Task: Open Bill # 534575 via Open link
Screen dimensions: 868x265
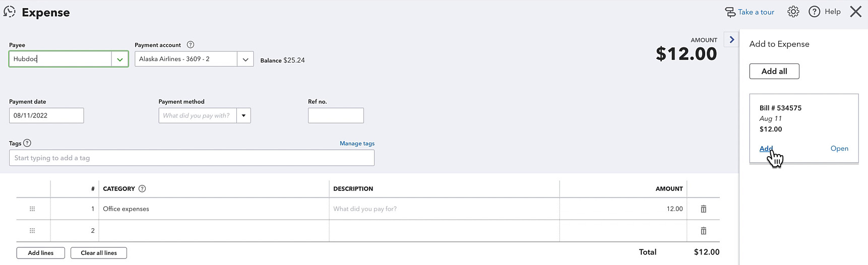Action: (839, 149)
